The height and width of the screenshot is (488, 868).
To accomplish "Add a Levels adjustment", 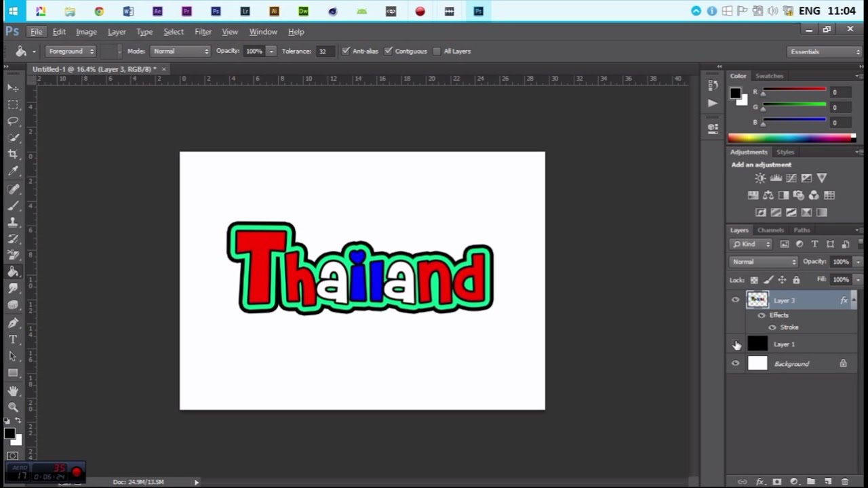I will 776,178.
